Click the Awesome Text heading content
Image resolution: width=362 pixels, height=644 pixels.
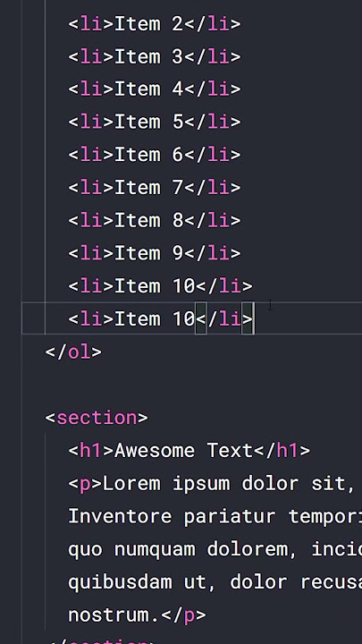183,451
